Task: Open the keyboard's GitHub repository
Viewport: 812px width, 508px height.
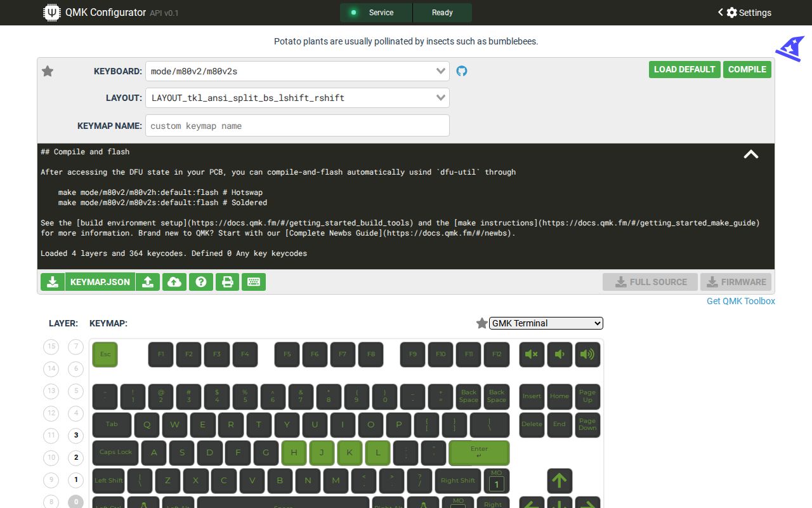Action: click(x=461, y=70)
